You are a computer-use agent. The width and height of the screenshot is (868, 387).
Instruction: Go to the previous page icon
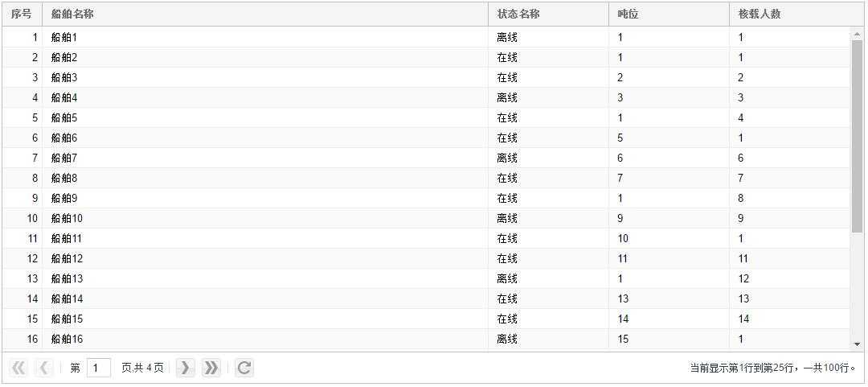point(44,368)
